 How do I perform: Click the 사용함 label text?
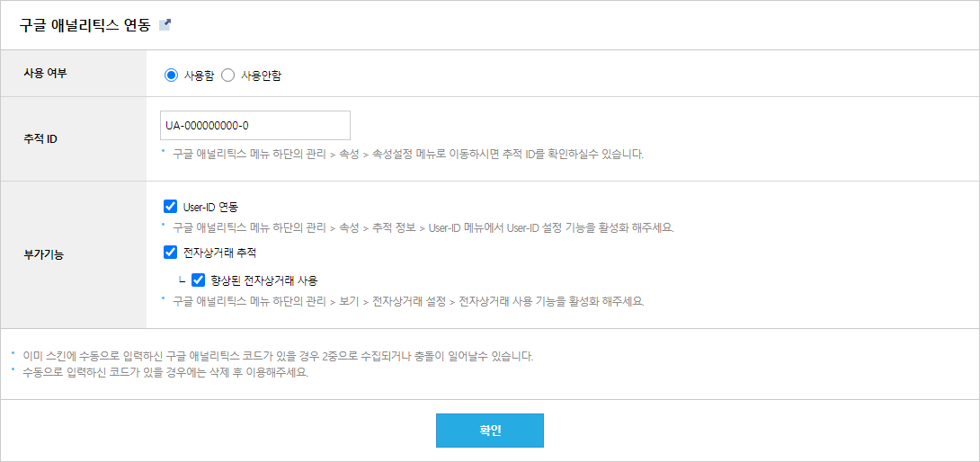click(200, 76)
